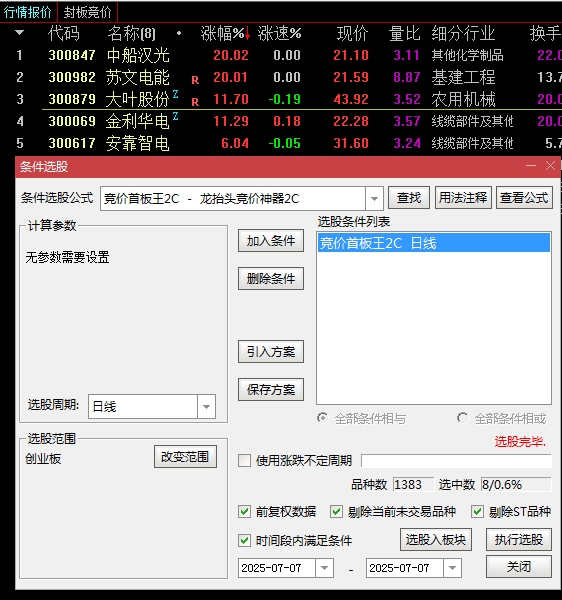Click the 执行选股 button
Image resolution: width=562 pixels, height=600 pixels.
tap(519, 540)
